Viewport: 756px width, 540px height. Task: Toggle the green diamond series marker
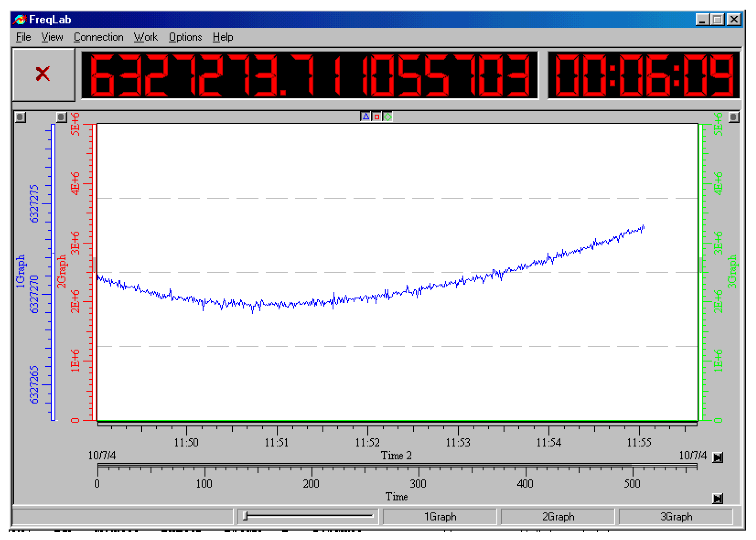(x=388, y=117)
